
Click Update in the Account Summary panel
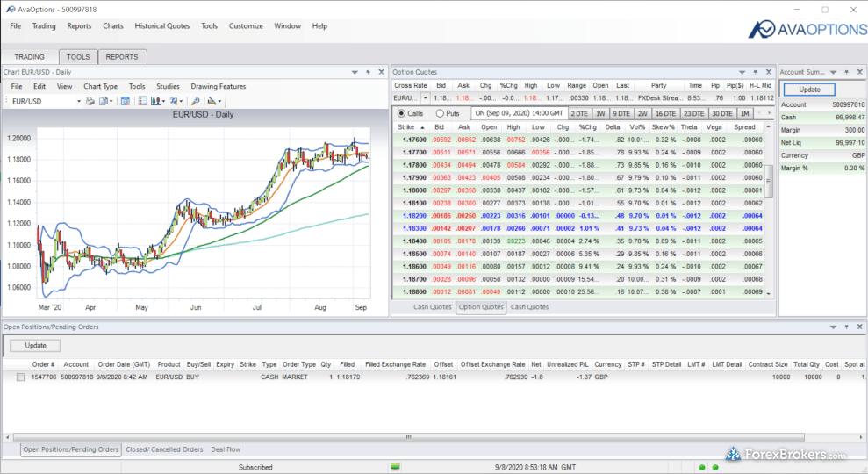[x=809, y=90]
